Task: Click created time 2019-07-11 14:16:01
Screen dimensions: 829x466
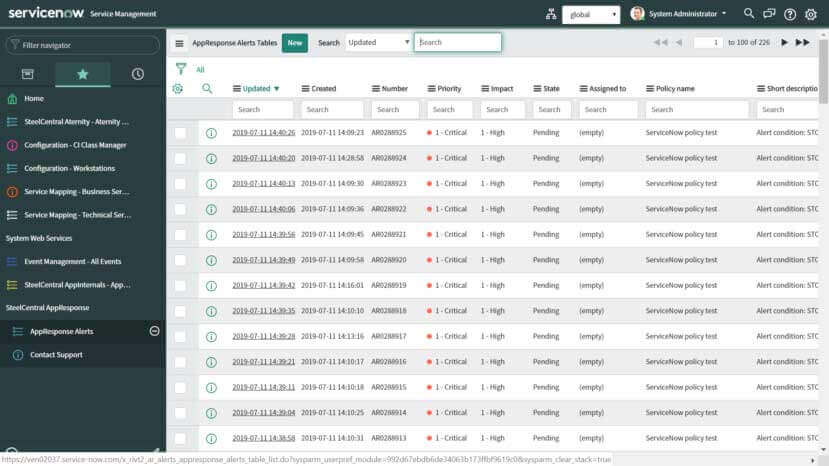Action: click(332, 285)
